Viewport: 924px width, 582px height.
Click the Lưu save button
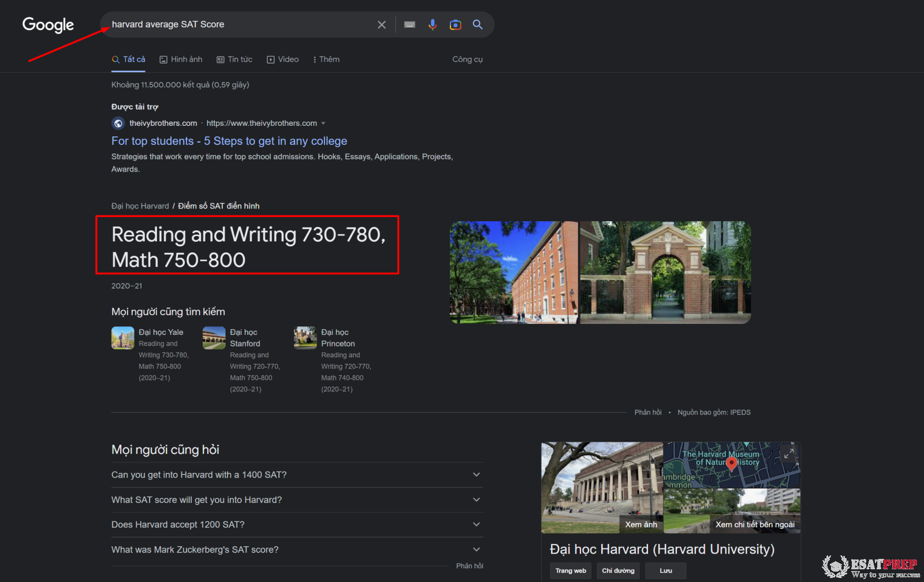pos(666,570)
